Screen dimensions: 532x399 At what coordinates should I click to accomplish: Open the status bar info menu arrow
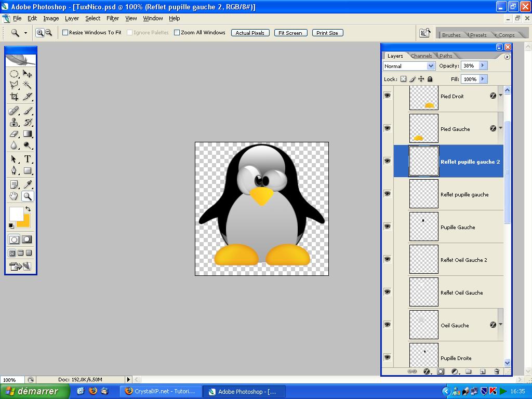pos(128,379)
